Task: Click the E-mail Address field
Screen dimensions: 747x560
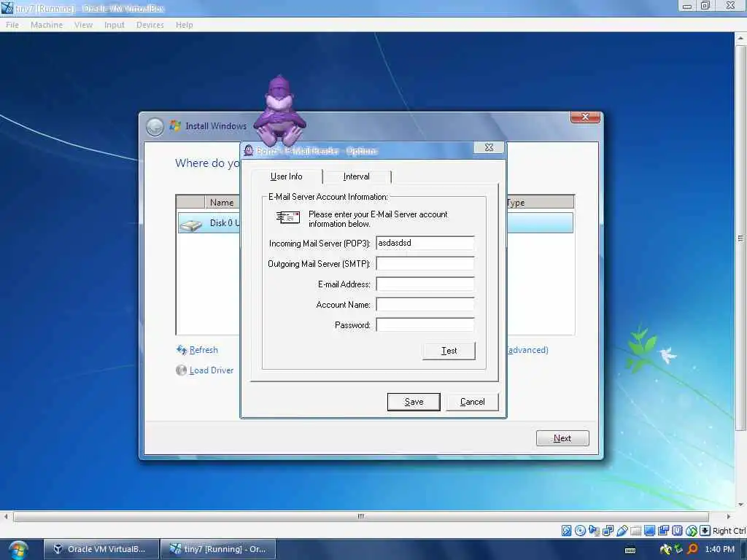Action: coord(425,284)
